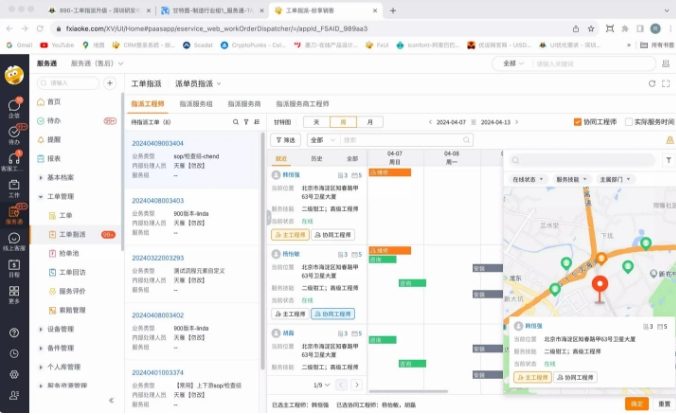Expand the 设备管理 tree node
Image resolution: width=676 pixels, height=415 pixels.
(41, 329)
